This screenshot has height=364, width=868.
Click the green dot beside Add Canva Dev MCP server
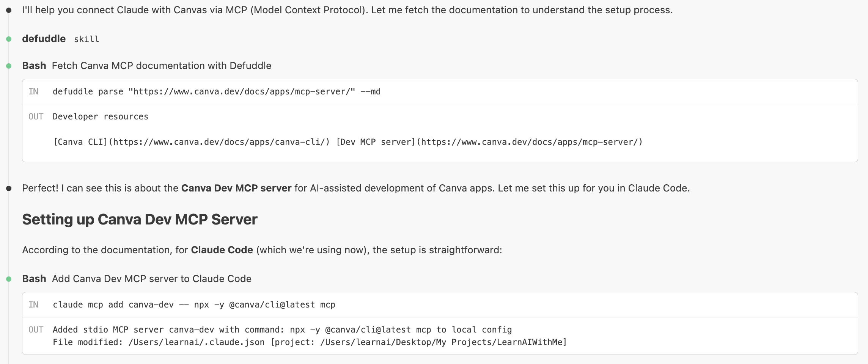click(9, 279)
